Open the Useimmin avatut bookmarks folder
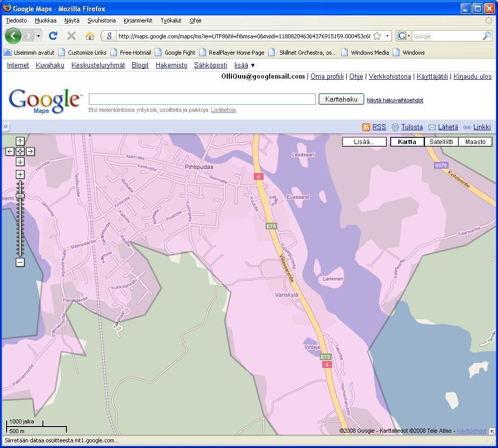The image size is (498, 448). click(29, 53)
